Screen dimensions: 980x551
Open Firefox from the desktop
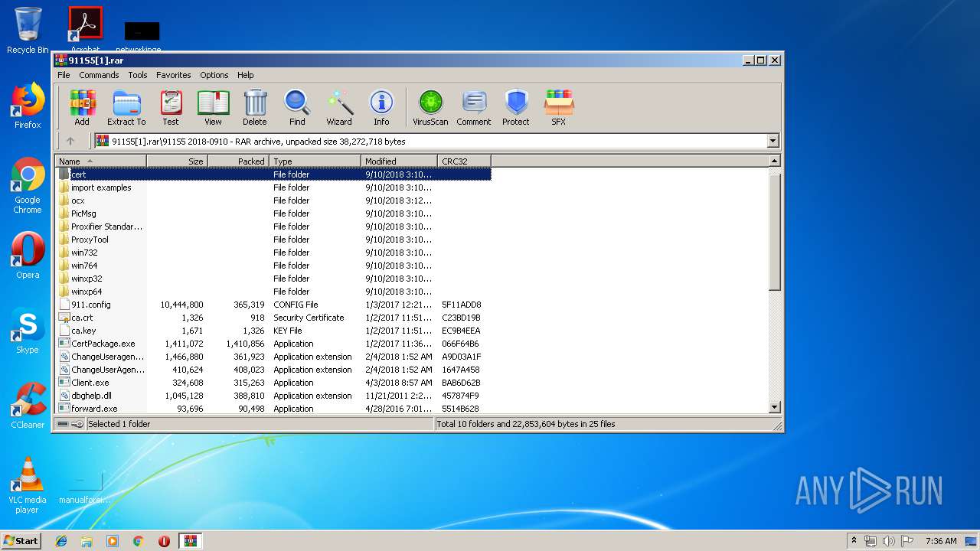(28, 106)
